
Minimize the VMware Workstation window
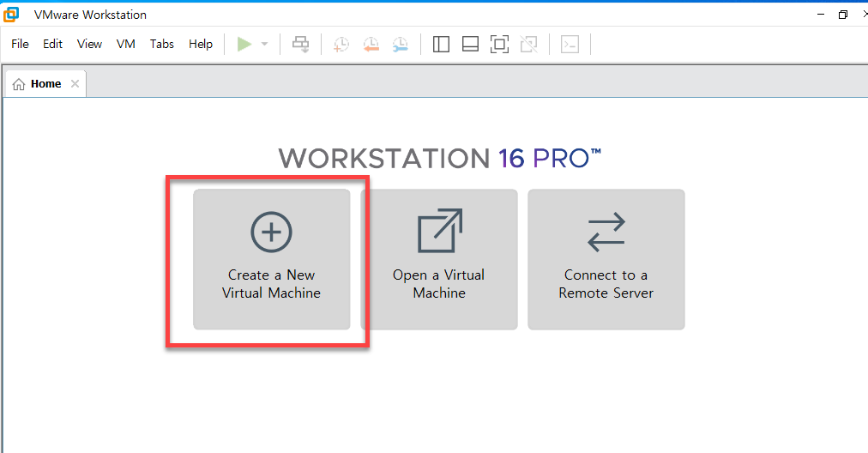point(821,15)
